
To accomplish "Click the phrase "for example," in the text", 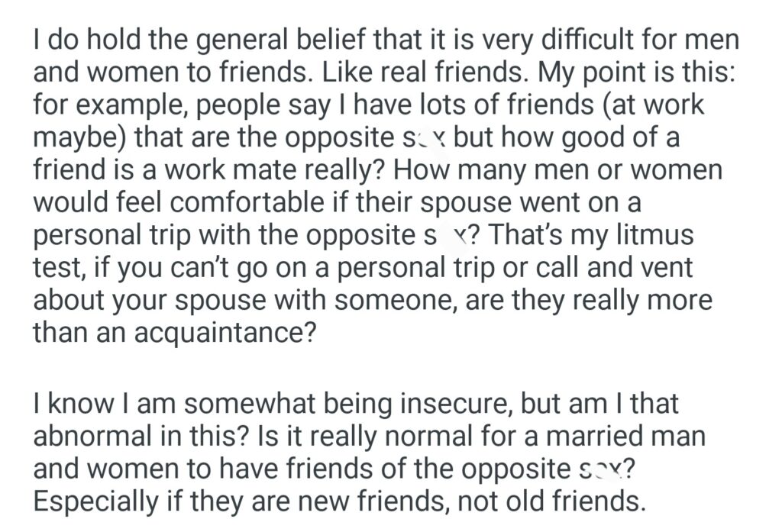I will click(107, 104).
